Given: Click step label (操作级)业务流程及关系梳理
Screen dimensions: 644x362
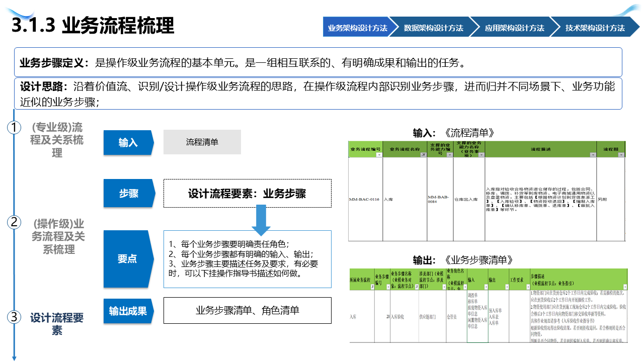Looking at the screenshot, I should tap(58, 236).
